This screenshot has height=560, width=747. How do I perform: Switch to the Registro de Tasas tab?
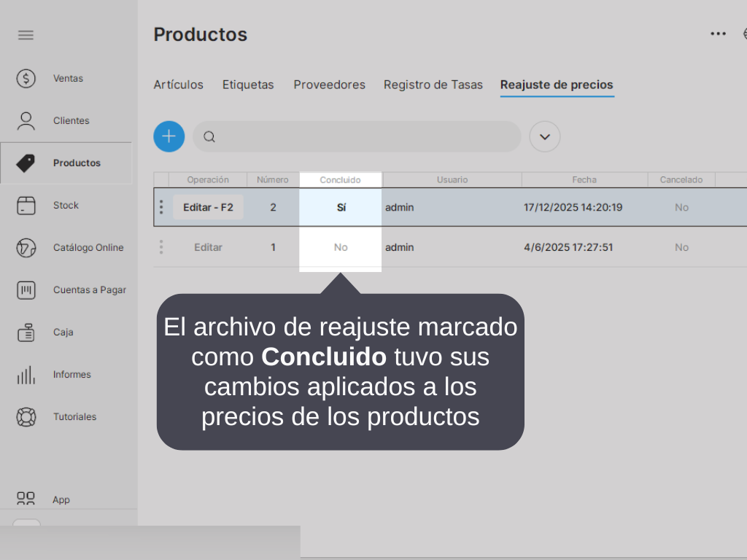click(433, 85)
